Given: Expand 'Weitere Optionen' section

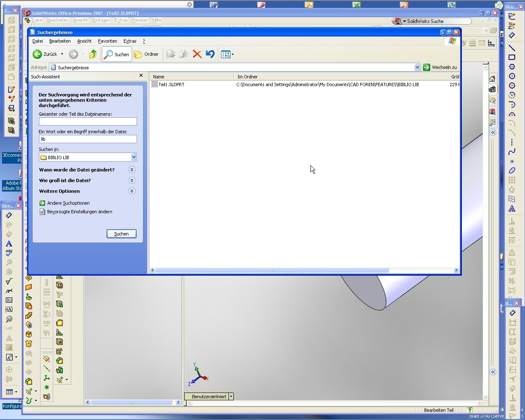Looking at the screenshot, I should click(132, 191).
